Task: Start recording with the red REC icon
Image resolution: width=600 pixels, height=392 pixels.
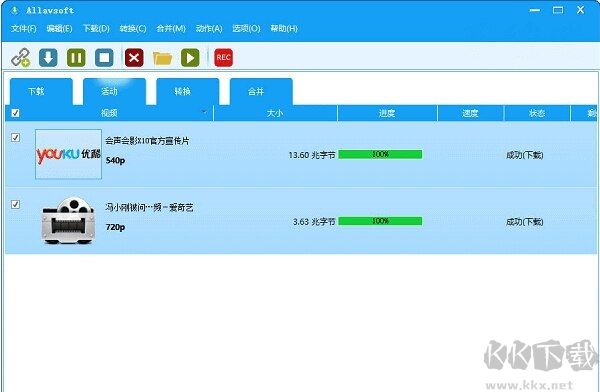Action: tap(223, 58)
